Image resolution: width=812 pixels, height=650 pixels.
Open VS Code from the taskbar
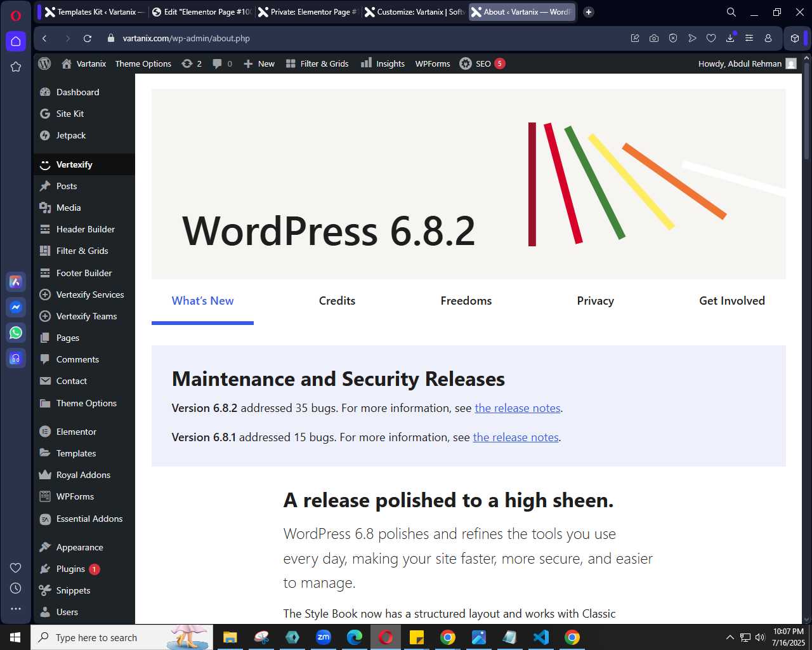tap(541, 637)
